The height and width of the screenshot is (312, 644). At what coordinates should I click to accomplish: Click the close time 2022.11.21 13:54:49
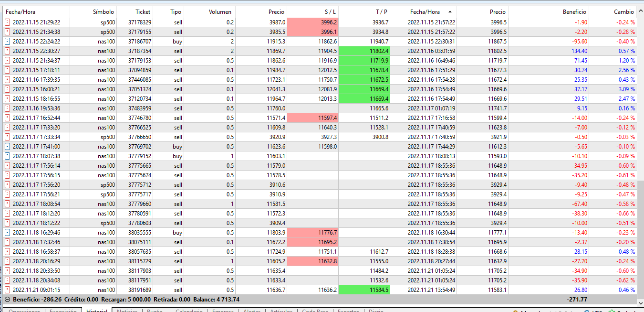(431, 290)
